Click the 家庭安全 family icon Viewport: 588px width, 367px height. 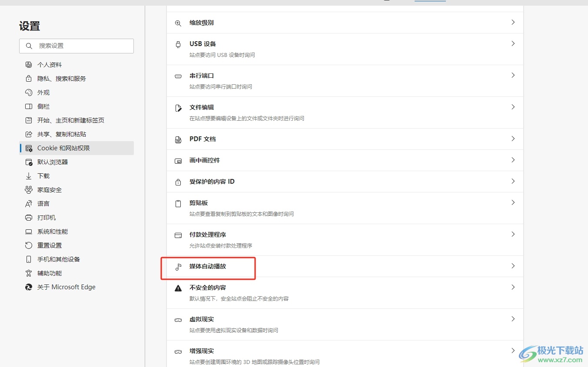point(29,190)
